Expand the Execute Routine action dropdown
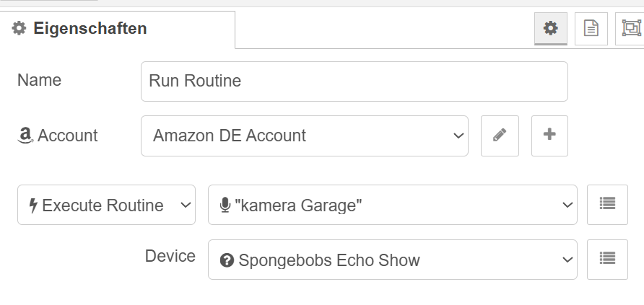The height and width of the screenshot is (305, 644). [x=106, y=205]
